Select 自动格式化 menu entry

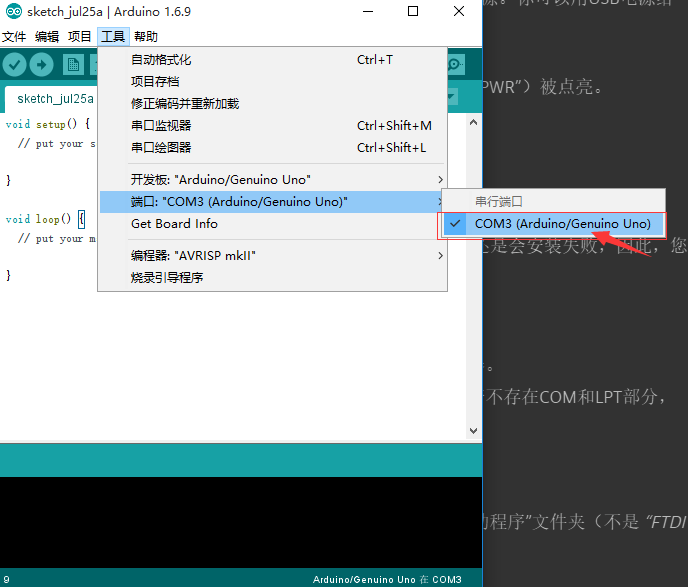tap(272, 60)
